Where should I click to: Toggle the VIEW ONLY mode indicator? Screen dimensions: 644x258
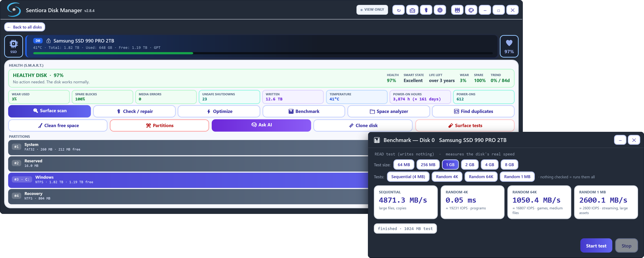tap(372, 10)
